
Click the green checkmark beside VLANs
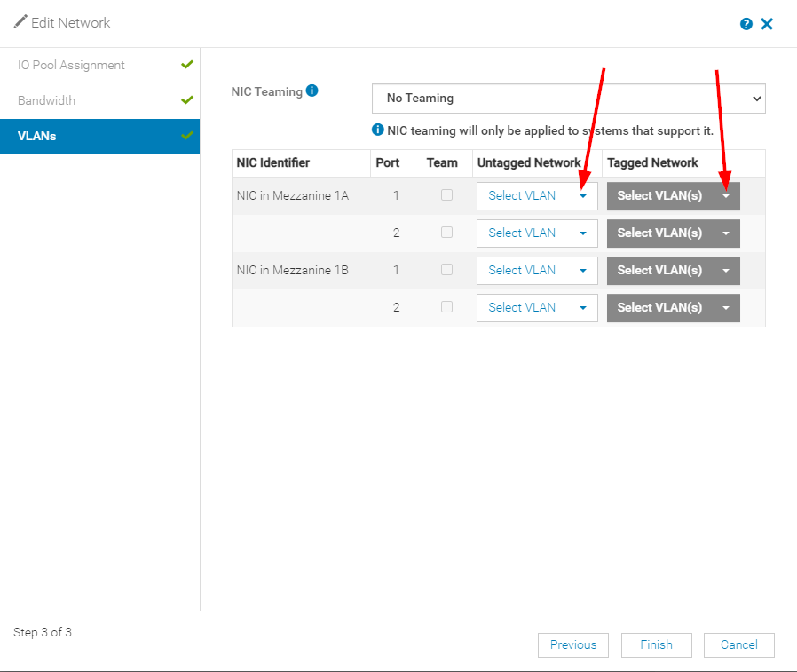point(186,136)
